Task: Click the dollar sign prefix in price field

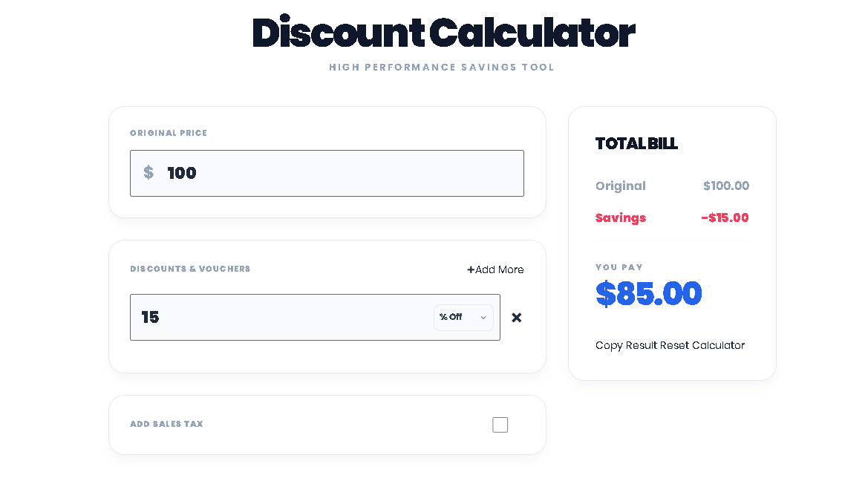Action: [x=149, y=173]
